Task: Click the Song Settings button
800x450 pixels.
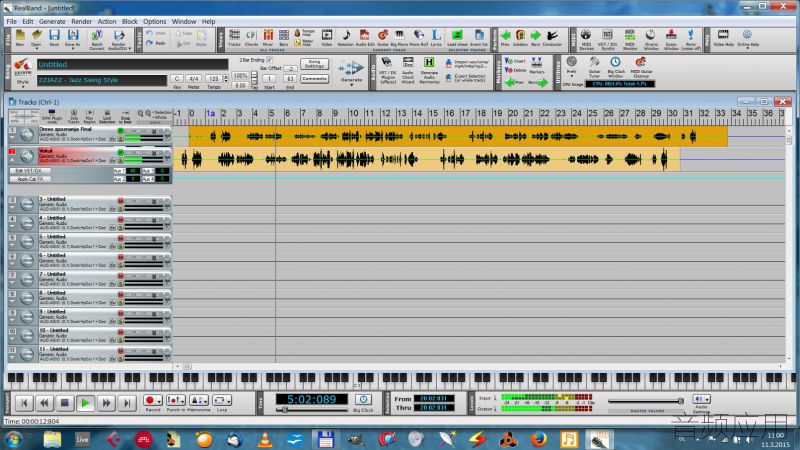Action: coord(314,64)
